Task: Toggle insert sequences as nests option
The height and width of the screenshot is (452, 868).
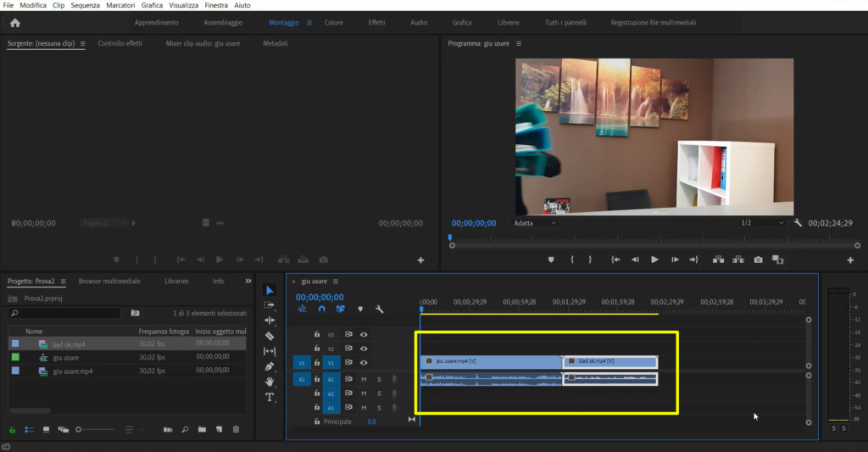Action: tap(303, 309)
